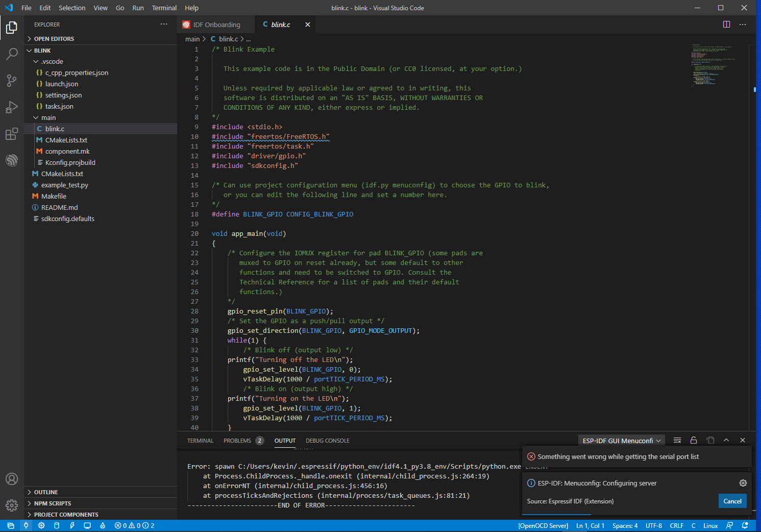Image resolution: width=761 pixels, height=532 pixels.
Task: Click the serial port error notification
Action: (637, 456)
